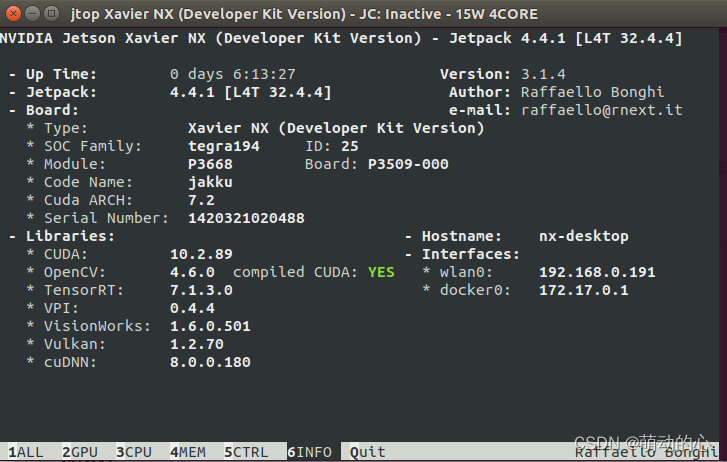The height and width of the screenshot is (462, 727).
Task: Open the 5CTRL tab
Action: coord(246,452)
